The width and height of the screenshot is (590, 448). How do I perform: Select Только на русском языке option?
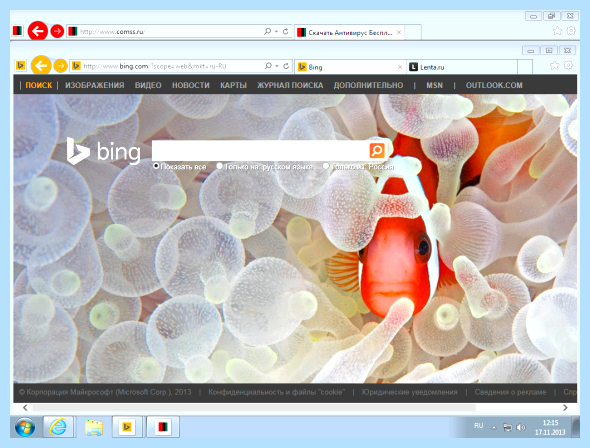pyautogui.click(x=219, y=166)
